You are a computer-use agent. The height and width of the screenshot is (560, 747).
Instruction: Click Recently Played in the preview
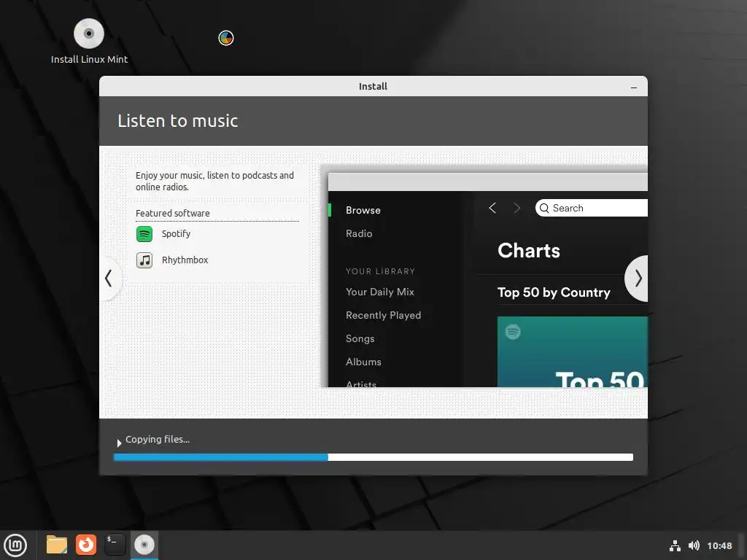[383, 315]
